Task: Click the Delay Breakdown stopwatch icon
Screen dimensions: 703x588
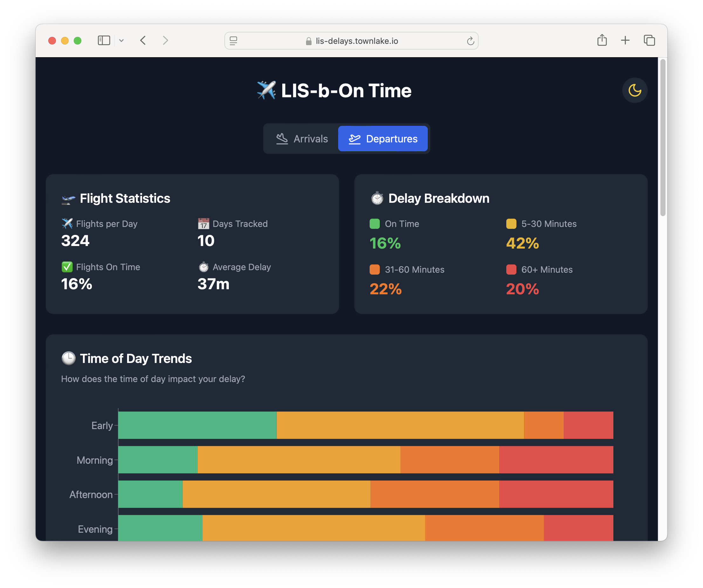Action: pyautogui.click(x=377, y=198)
